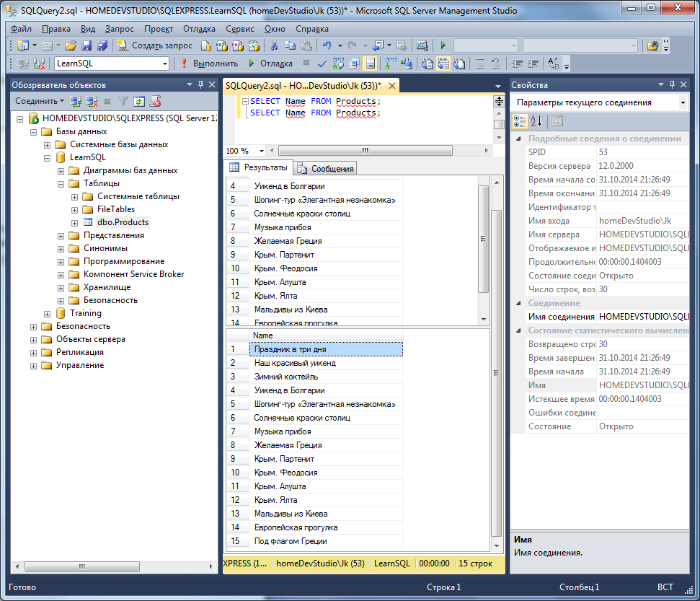This screenshot has width=700, height=601.
Task: Click the Cut scissors icon
Action: pos(274,45)
